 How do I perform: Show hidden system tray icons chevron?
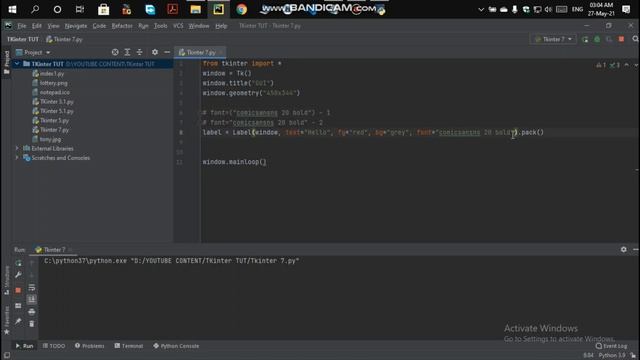481,9
